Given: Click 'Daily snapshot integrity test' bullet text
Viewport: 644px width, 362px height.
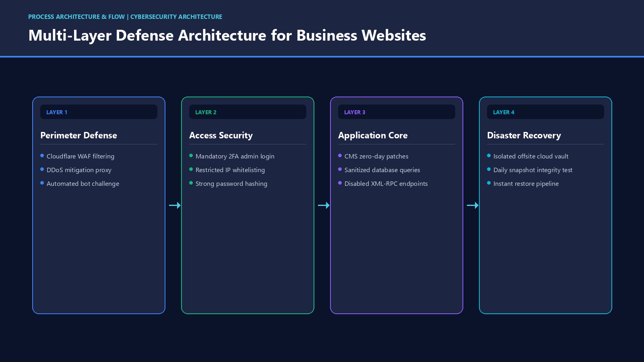Looking at the screenshot, I should (533, 170).
